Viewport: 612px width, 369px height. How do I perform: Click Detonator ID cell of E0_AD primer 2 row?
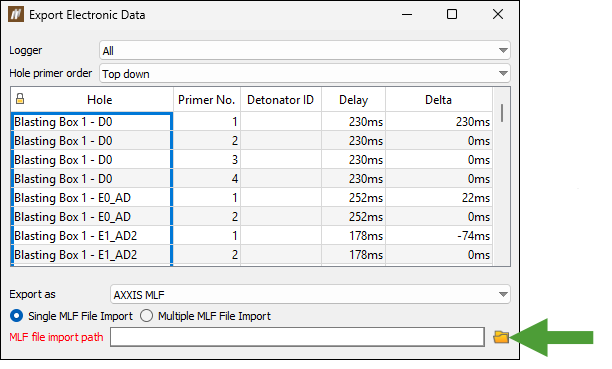tap(281, 217)
